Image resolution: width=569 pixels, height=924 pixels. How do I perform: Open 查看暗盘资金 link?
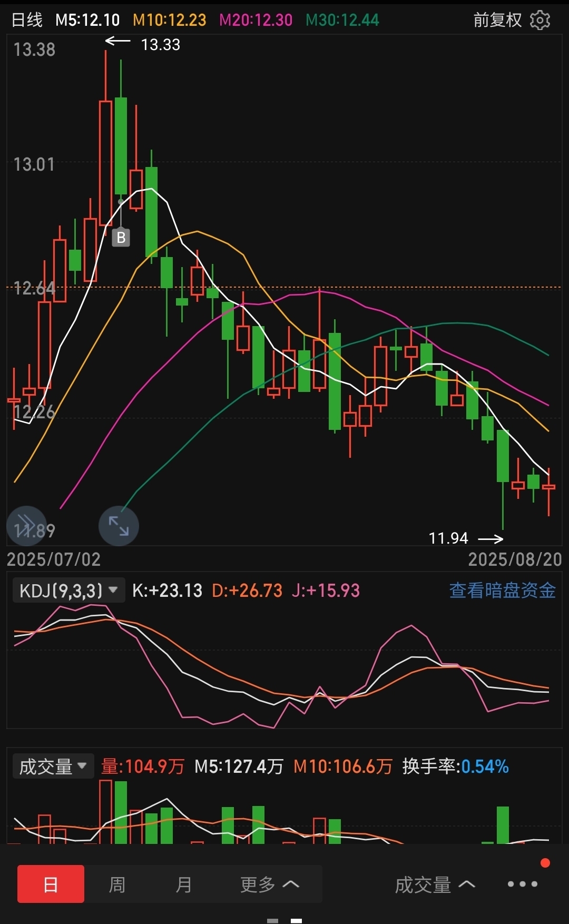(503, 590)
